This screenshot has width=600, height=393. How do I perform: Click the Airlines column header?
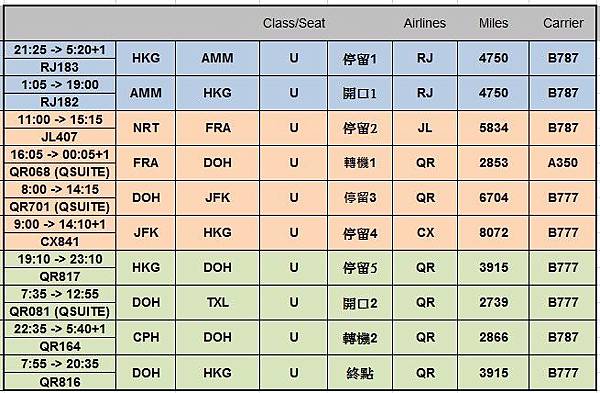click(x=425, y=23)
